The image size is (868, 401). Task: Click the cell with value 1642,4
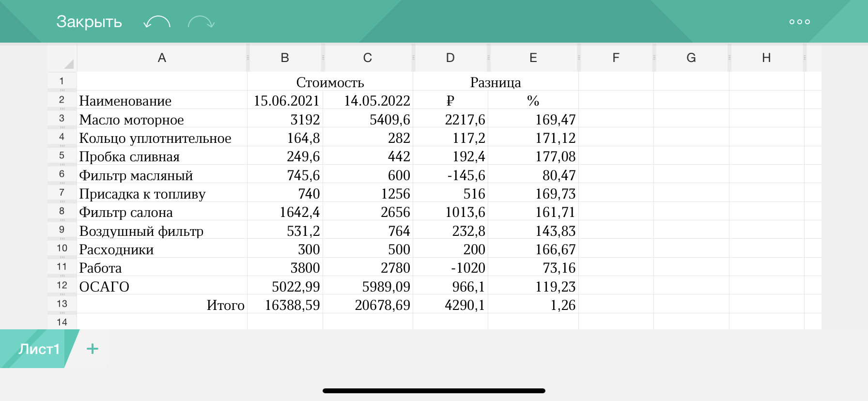click(x=285, y=211)
